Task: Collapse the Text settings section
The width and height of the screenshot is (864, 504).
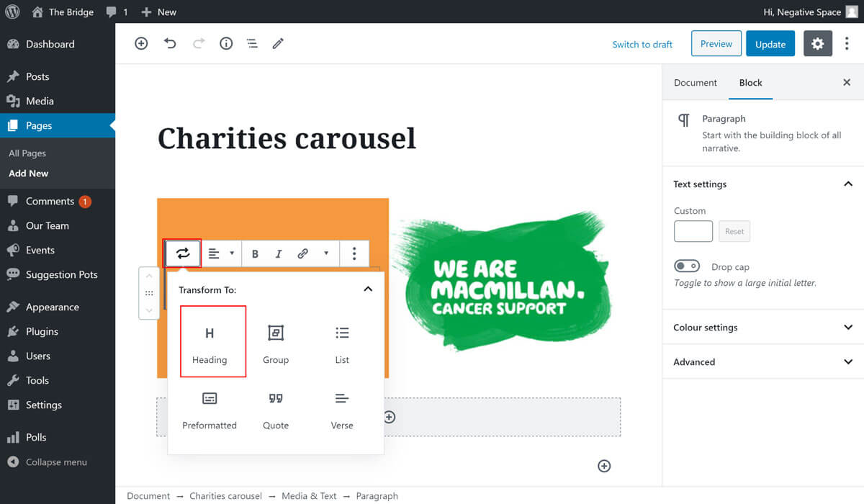Action: tap(847, 184)
